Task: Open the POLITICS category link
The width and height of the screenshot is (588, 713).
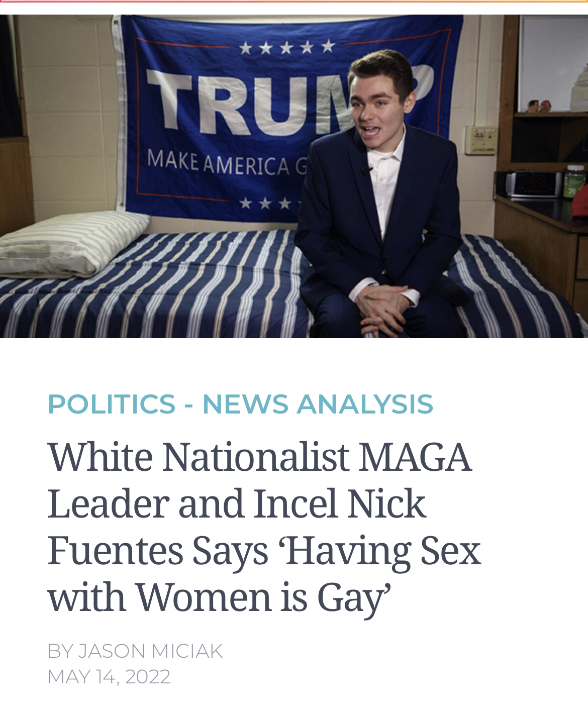Action: click(x=112, y=404)
